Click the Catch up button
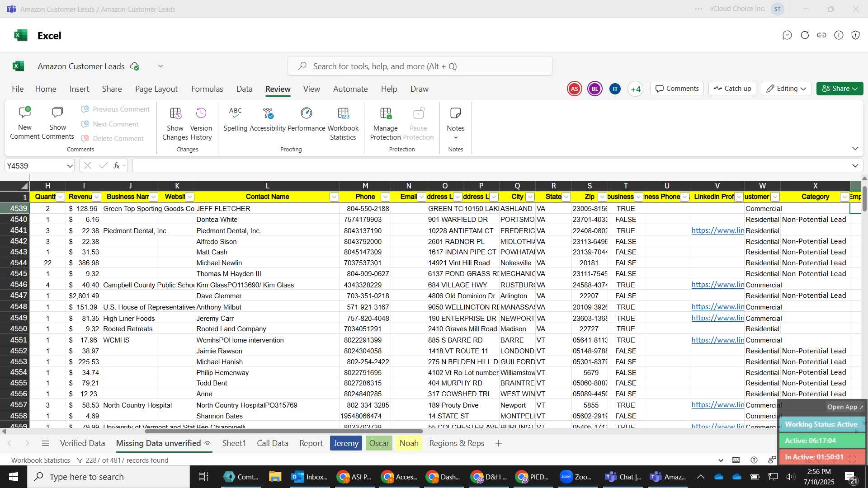 click(732, 89)
